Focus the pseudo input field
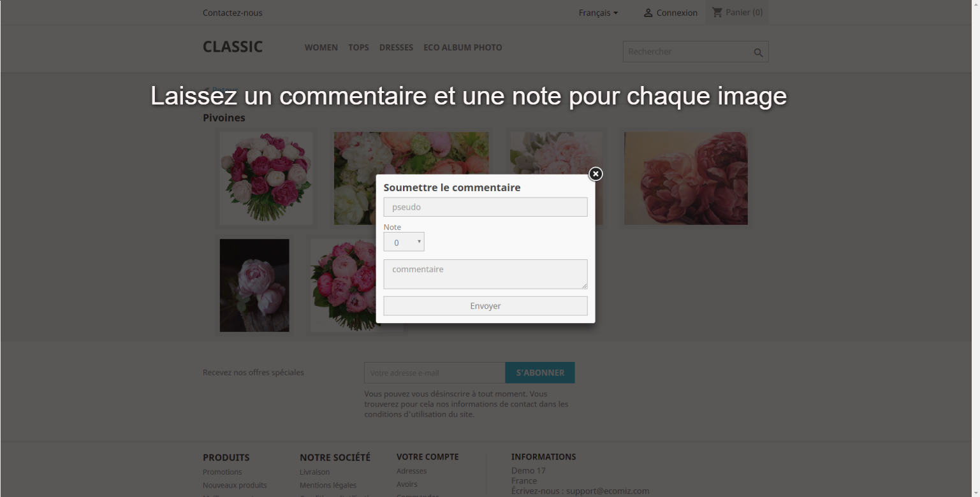 485,207
